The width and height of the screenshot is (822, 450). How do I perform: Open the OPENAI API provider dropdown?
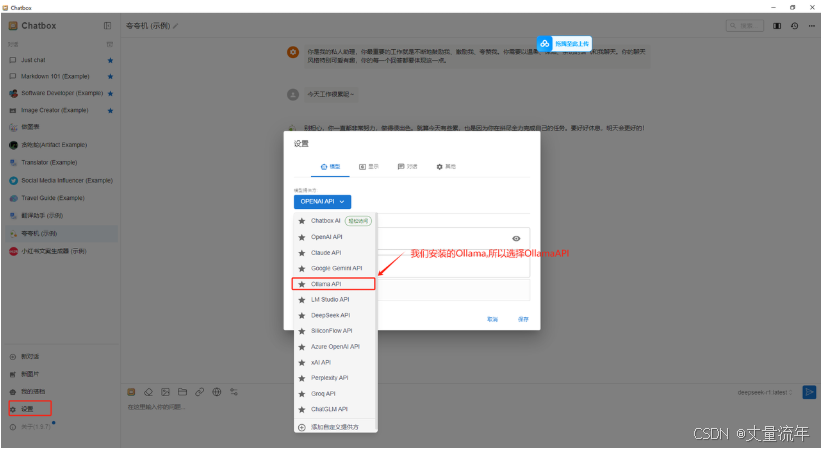point(322,201)
